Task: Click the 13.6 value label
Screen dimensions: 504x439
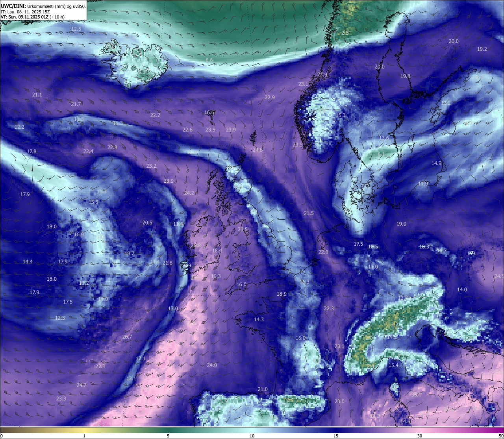Action: pos(384,137)
